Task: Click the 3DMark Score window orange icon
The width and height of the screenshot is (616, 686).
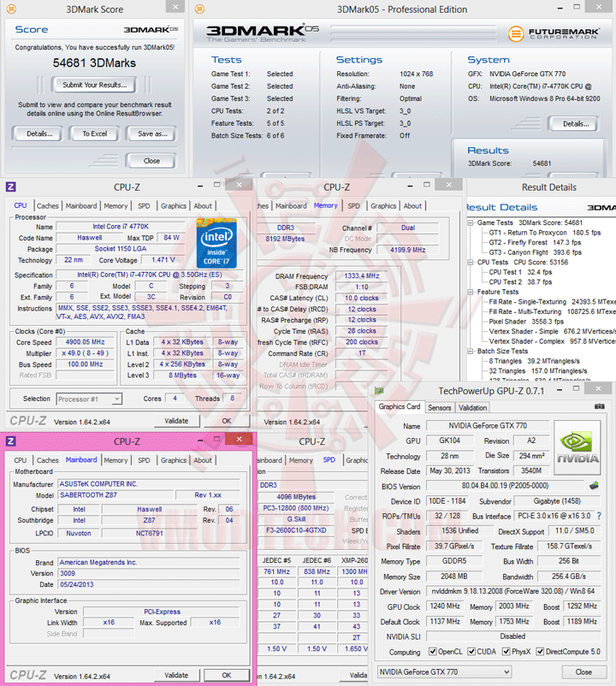Action: [12, 9]
